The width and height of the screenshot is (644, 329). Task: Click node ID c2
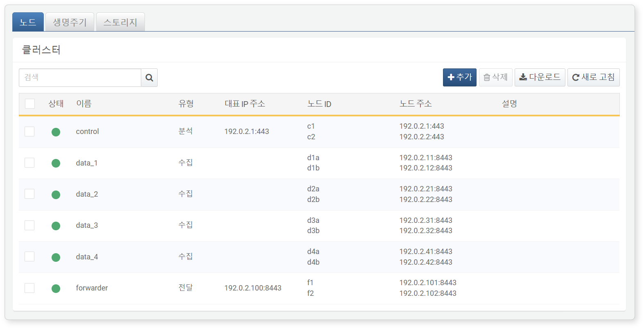click(x=311, y=137)
